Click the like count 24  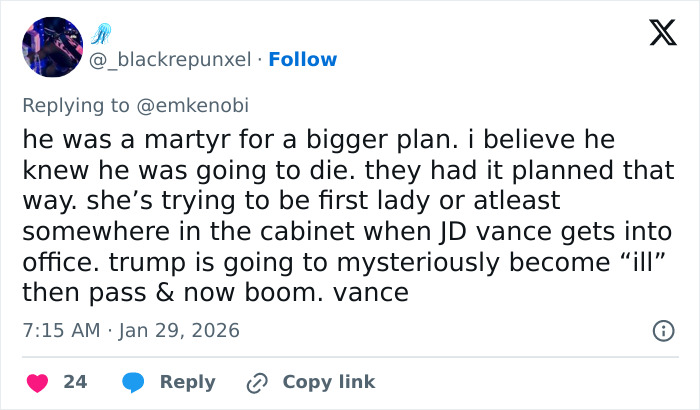(x=75, y=382)
